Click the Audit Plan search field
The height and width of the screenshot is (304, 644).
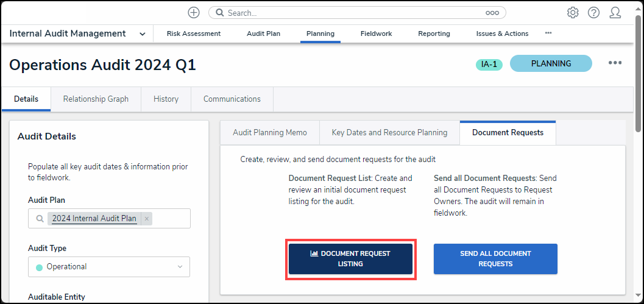click(171, 219)
